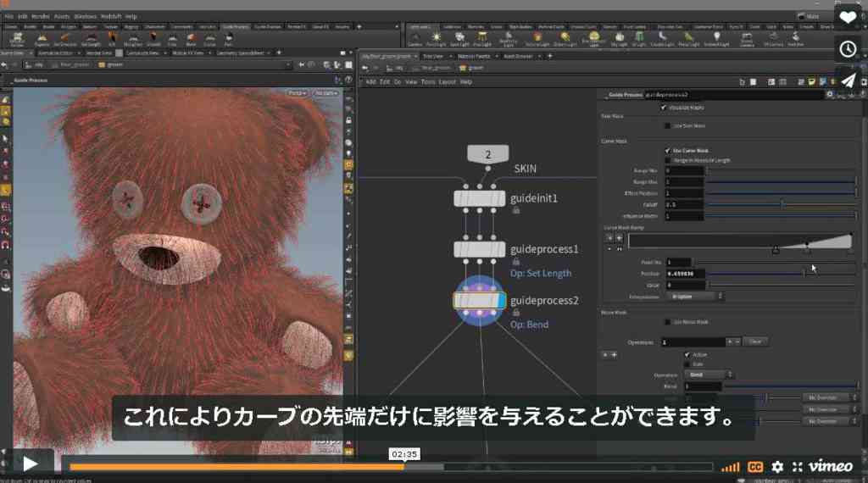Click the Range Max input field
This screenshot has width=868, height=483.
pos(684,182)
